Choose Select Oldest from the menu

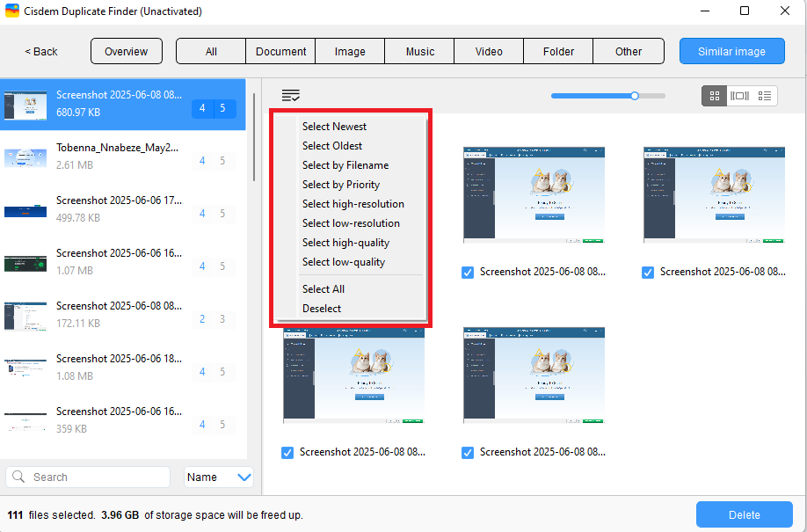pos(332,146)
